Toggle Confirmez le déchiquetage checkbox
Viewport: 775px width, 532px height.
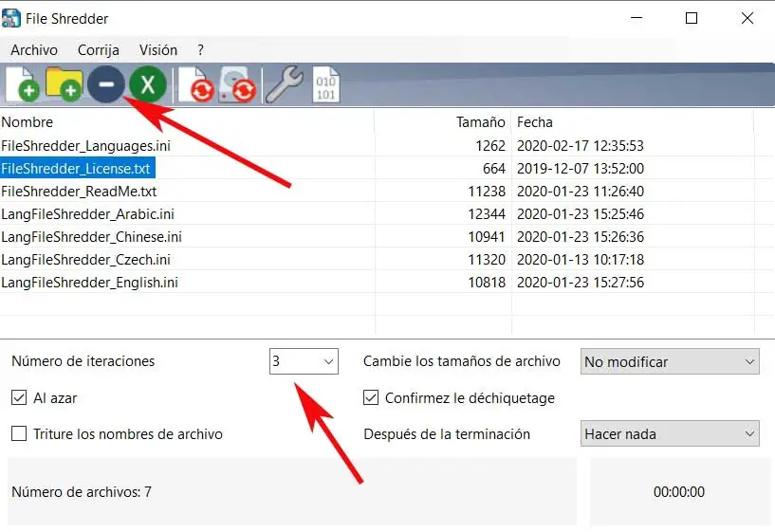(371, 397)
